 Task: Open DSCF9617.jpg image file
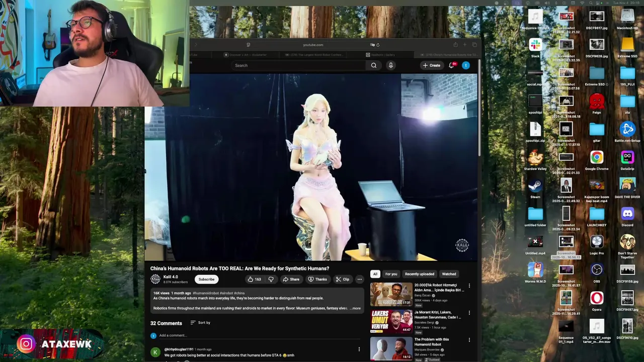tap(597, 17)
